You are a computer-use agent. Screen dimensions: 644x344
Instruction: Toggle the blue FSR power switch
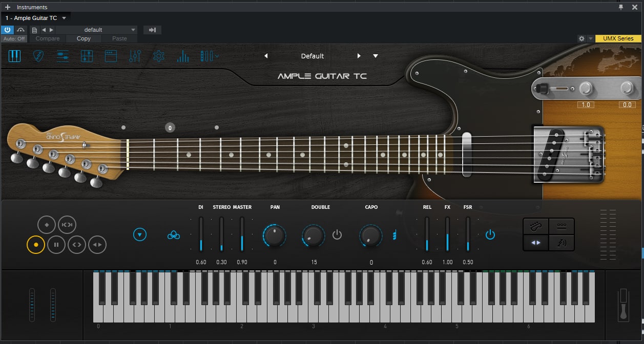490,235
